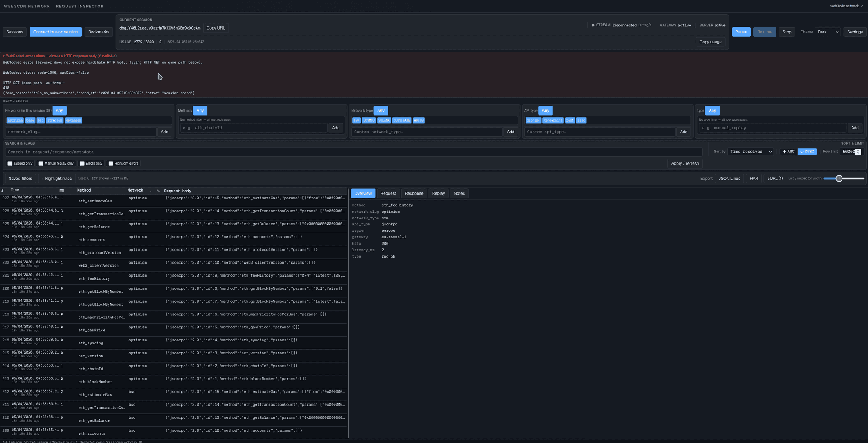Enable the Tagged only checkbox

10,164
